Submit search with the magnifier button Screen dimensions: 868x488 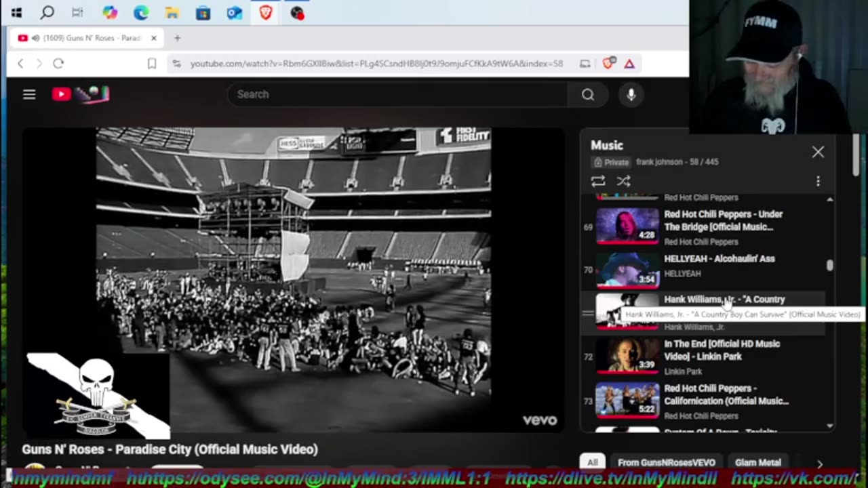[588, 94]
